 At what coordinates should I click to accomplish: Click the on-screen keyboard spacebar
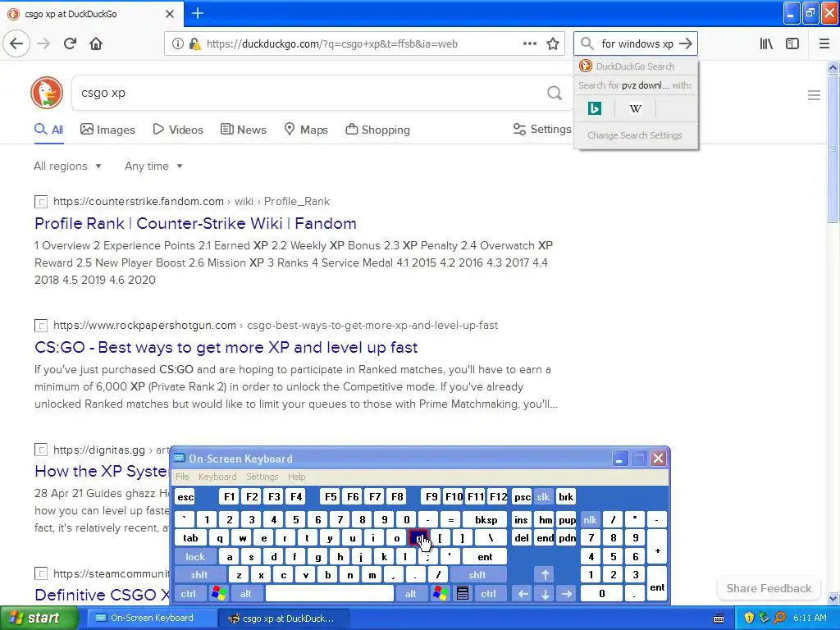(x=330, y=594)
